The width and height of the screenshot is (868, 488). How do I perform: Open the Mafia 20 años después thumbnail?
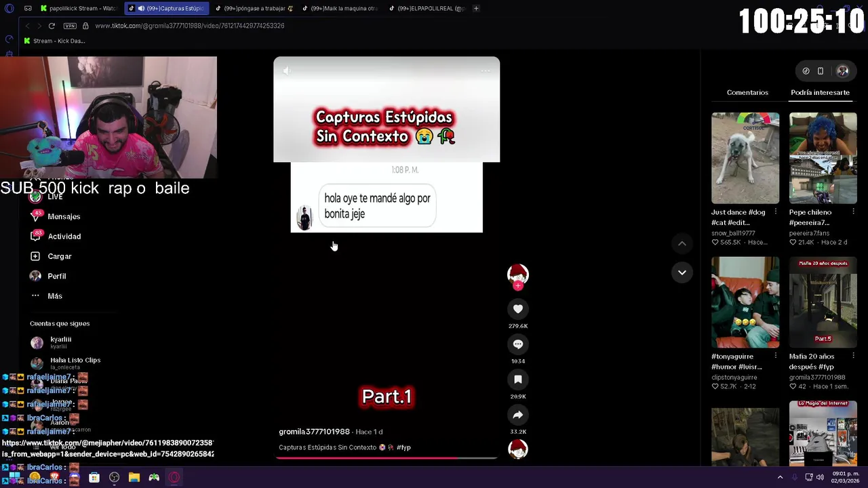click(x=823, y=302)
